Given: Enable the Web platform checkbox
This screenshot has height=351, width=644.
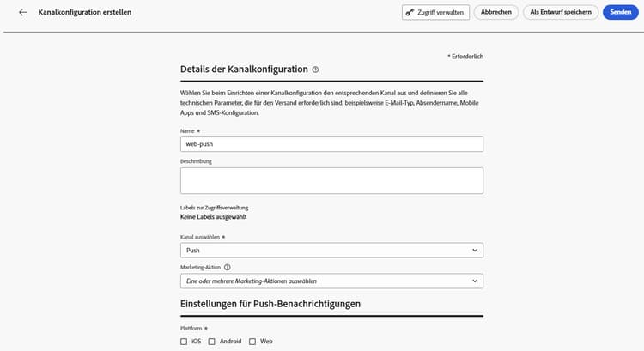Looking at the screenshot, I should [252, 342].
